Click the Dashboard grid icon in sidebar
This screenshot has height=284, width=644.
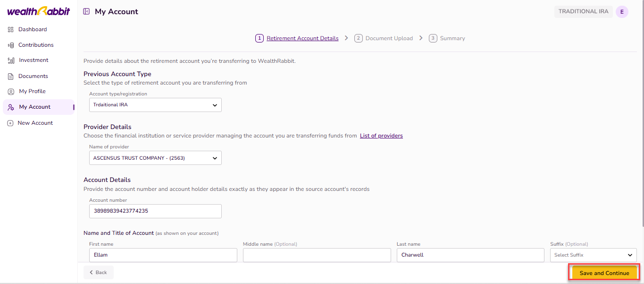[x=10, y=29]
